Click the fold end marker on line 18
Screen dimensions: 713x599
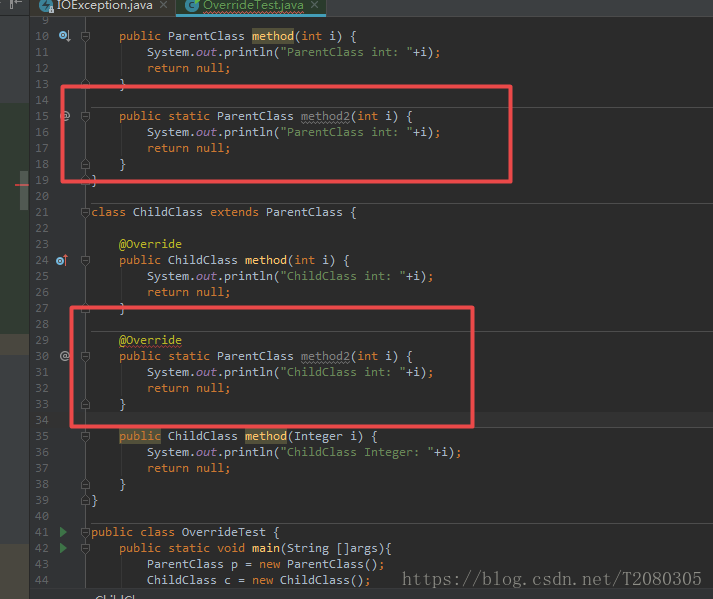pyautogui.click(x=85, y=164)
